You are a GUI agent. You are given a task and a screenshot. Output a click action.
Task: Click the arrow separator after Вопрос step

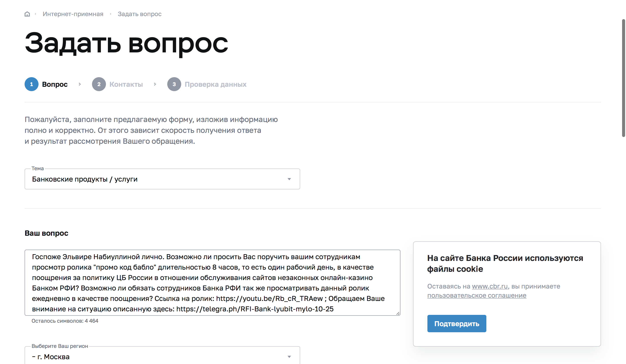coord(80,84)
